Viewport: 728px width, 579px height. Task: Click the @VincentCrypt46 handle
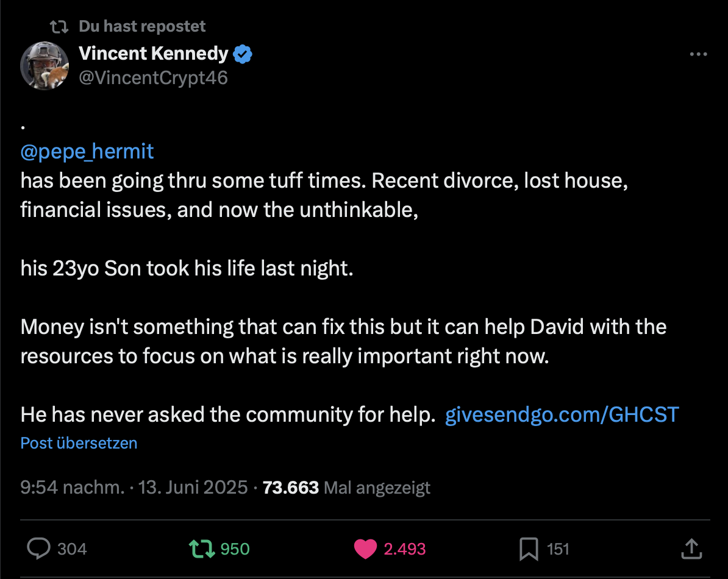tap(153, 77)
